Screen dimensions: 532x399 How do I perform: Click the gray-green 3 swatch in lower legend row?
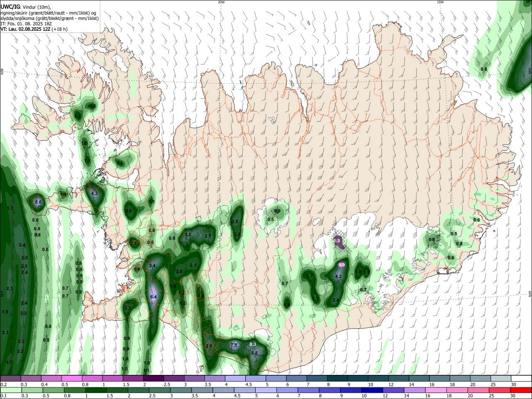[x=181, y=390]
